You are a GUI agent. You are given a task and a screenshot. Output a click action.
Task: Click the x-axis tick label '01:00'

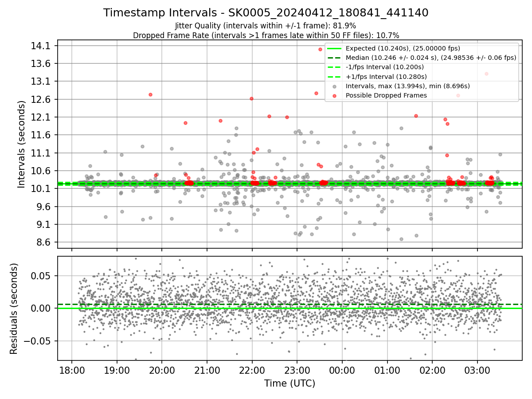pyautogui.click(x=387, y=370)
